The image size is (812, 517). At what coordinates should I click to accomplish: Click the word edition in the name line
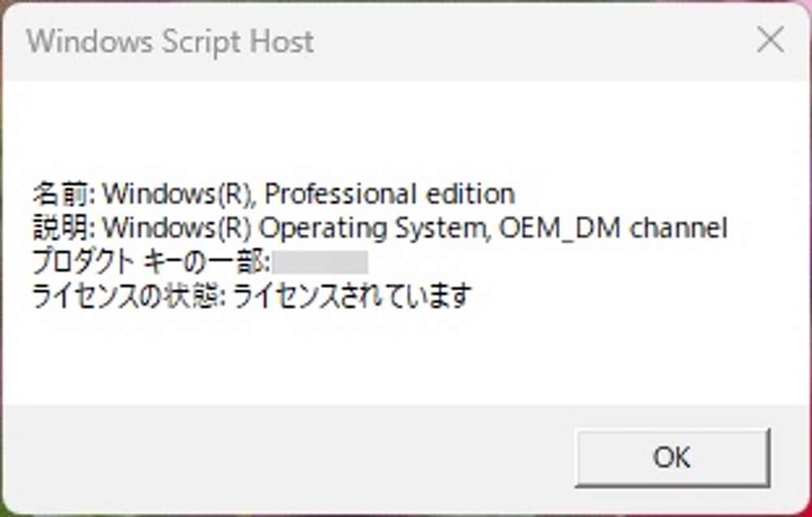[x=470, y=194]
